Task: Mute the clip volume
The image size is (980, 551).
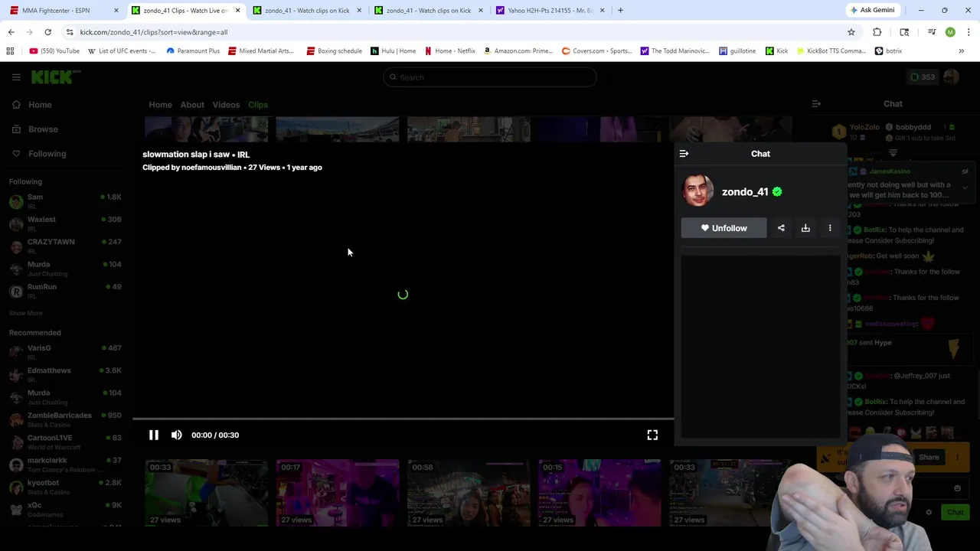Action: pyautogui.click(x=177, y=435)
